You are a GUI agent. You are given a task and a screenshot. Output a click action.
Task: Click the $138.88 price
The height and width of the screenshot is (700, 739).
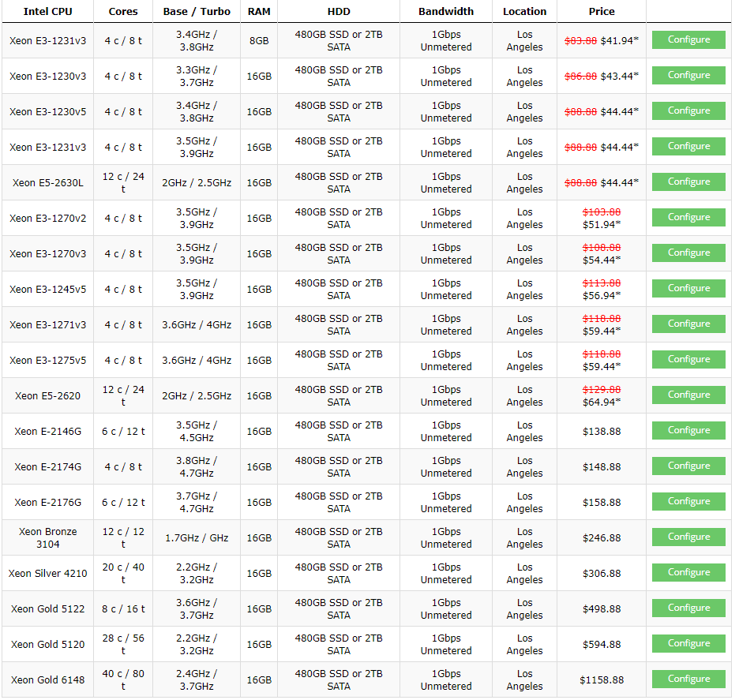pyautogui.click(x=602, y=432)
